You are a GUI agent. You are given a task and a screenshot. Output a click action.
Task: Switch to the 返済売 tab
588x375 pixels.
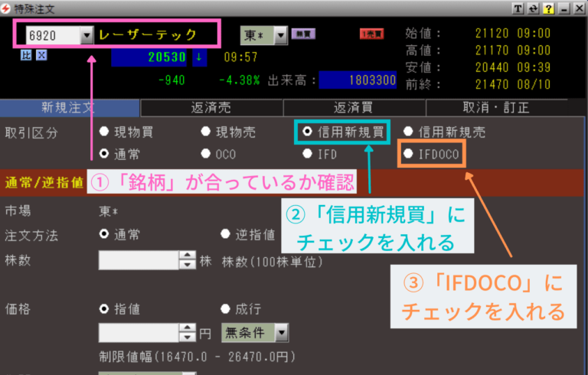point(212,108)
